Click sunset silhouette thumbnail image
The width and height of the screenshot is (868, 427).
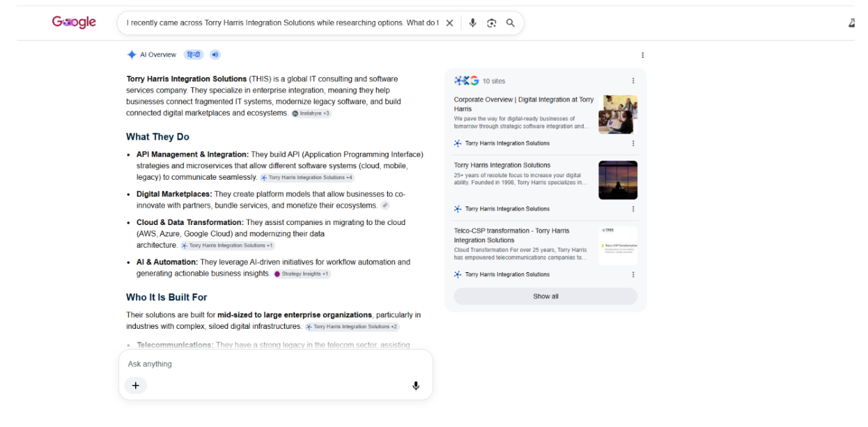click(x=618, y=180)
